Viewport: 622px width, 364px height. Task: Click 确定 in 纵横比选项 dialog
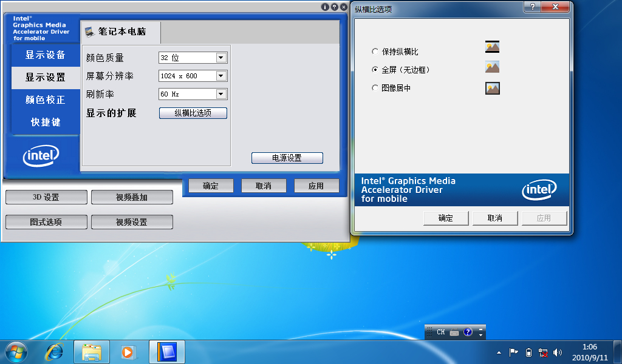(x=446, y=218)
